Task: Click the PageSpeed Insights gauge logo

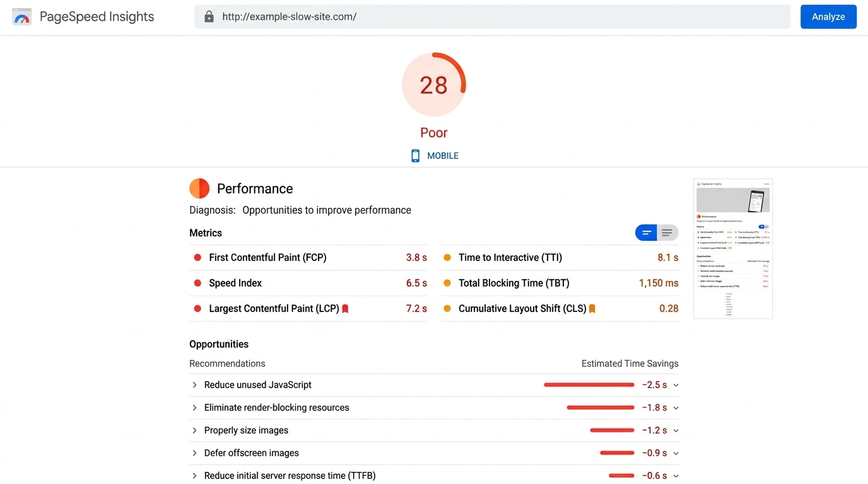Action: [22, 17]
